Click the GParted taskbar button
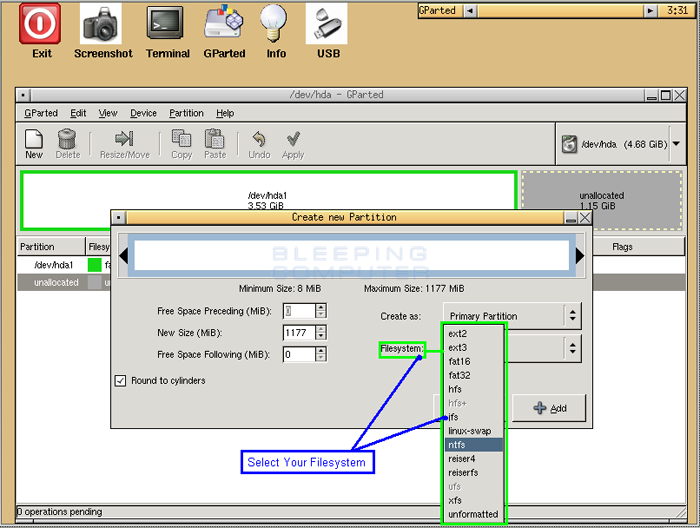This screenshot has width=700, height=528. click(438, 10)
